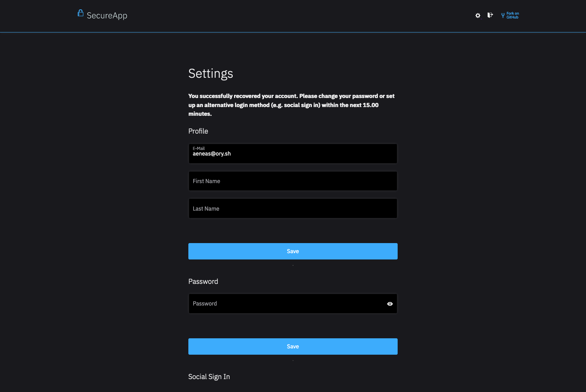Select the Last Name input field
The width and height of the screenshot is (586, 392).
292,209
